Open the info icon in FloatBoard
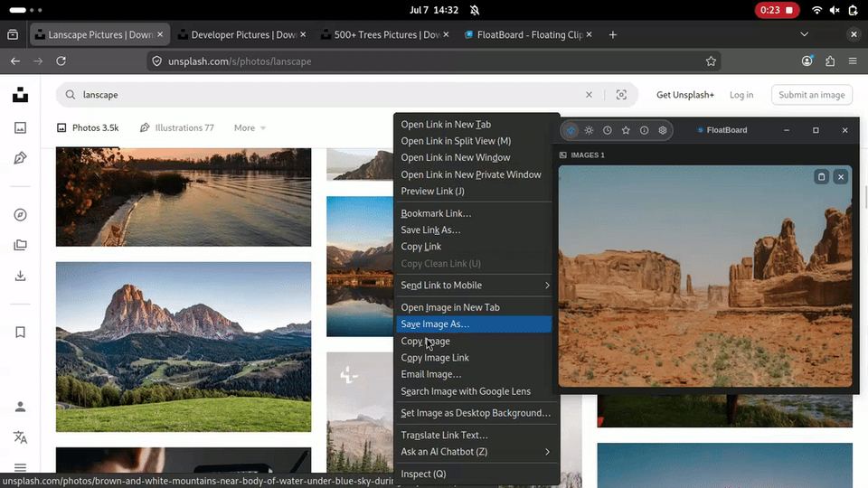The image size is (868, 488). tap(645, 130)
